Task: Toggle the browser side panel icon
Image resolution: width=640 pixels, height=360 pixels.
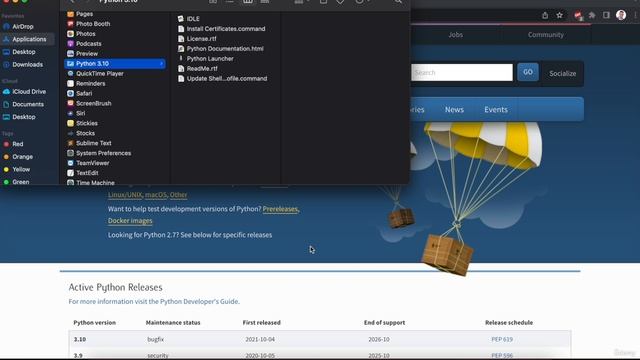Action: coord(606,16)
